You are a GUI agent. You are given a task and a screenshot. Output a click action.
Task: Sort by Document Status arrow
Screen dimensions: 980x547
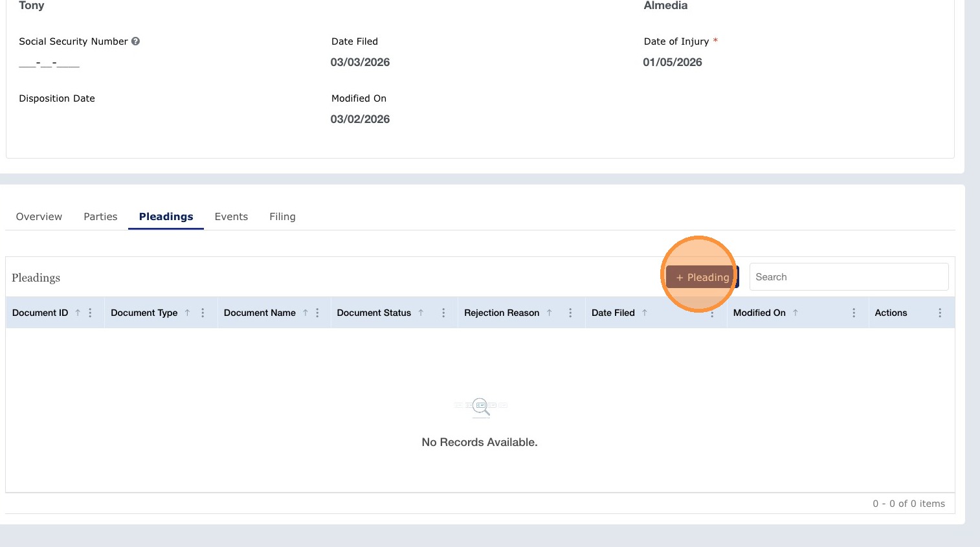421,313
